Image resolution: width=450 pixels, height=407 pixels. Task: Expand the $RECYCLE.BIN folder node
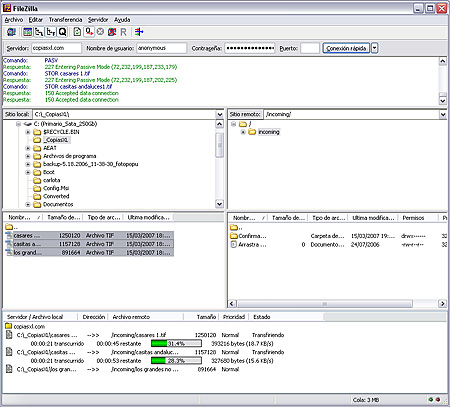(x=28, y=132)
